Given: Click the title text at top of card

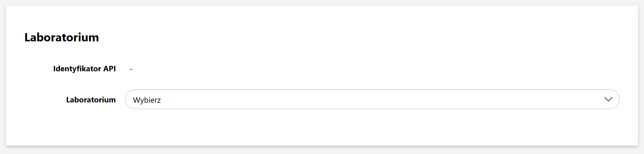Looking at the screenshot, I should coord(62,37).
